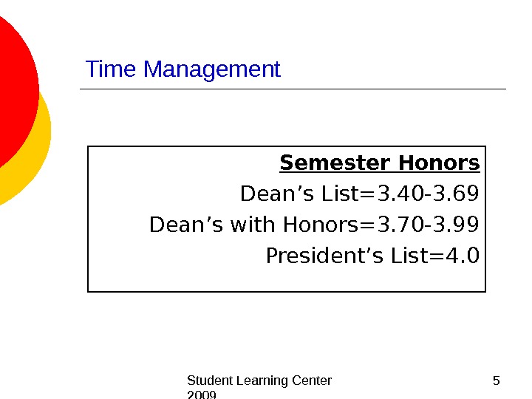The image size is (532, 399).
Task: Click the 2009 footer text
Action: point(202,395)
